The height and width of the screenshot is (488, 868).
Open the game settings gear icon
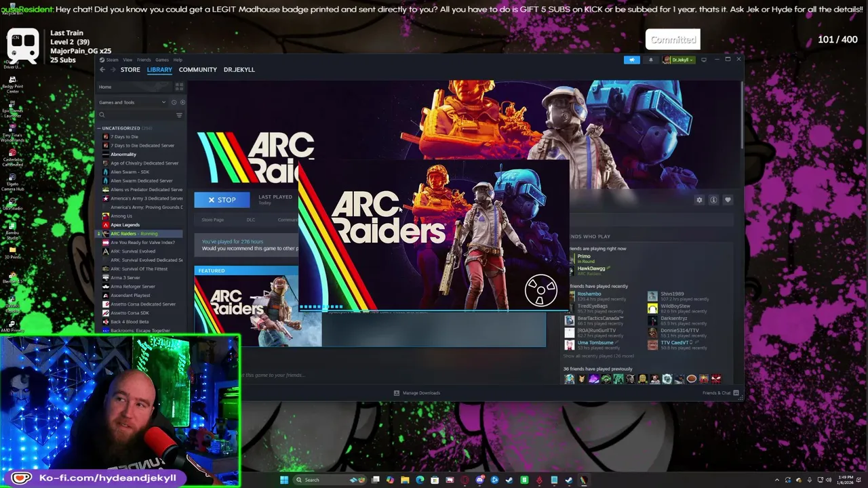(x=699, y=200)
